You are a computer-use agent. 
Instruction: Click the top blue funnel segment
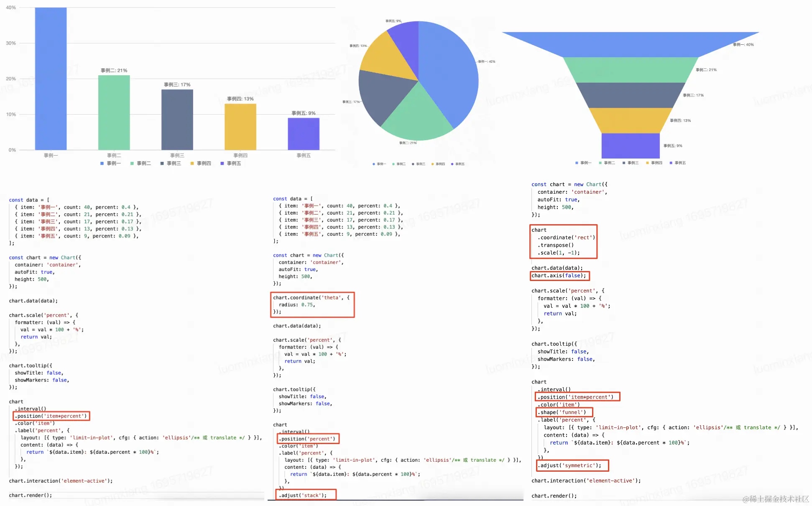pyautogui.click(x=630, y=44)
